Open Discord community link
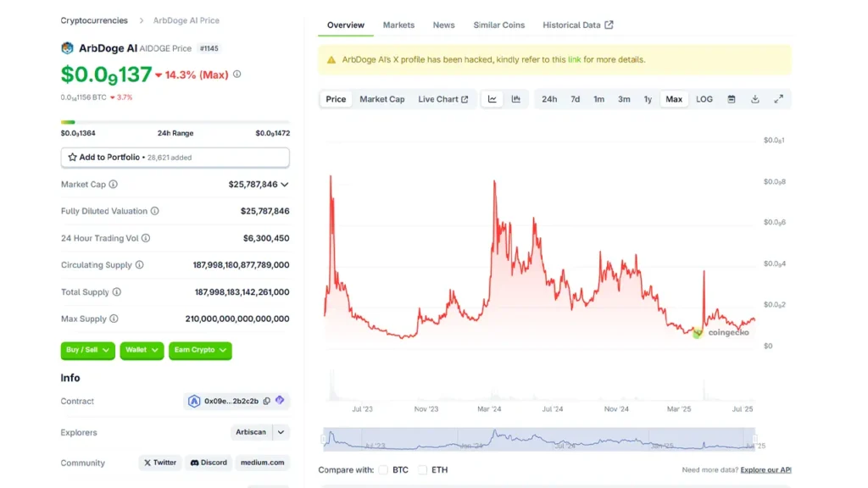868x488 pixels. (209, 463)
